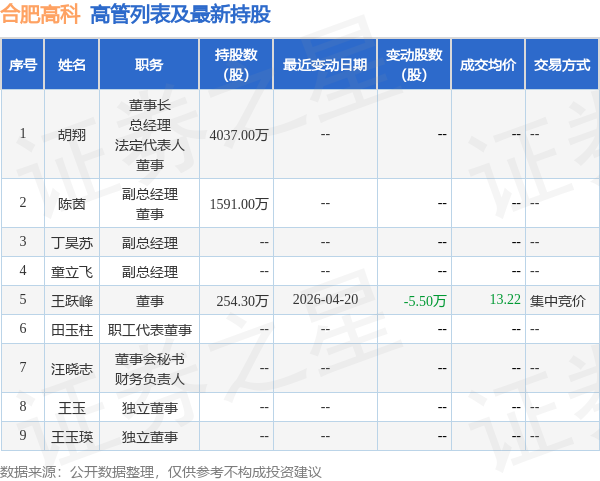This screenshot has height=481, width=600.
Task: Select the name cell 陈茵
Action: point(72,204)
